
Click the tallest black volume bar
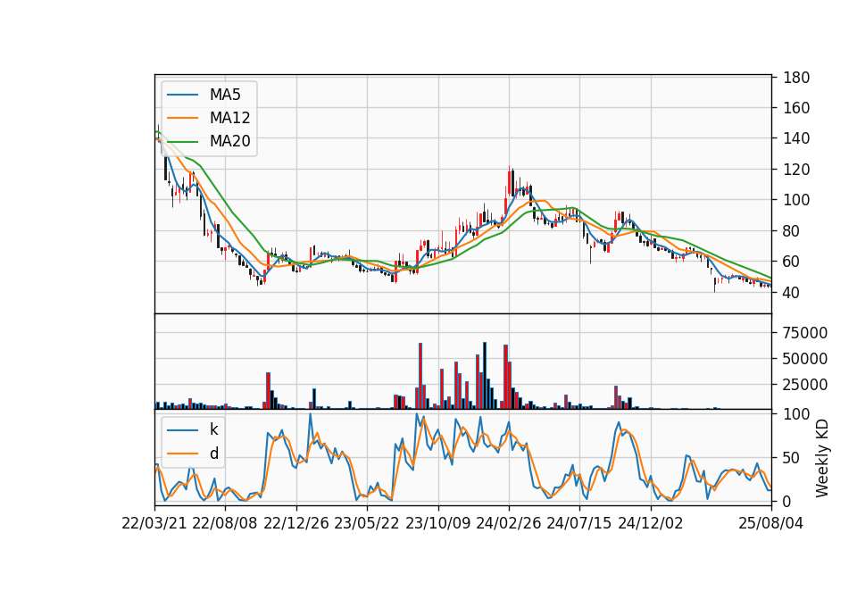click(484, 376)
